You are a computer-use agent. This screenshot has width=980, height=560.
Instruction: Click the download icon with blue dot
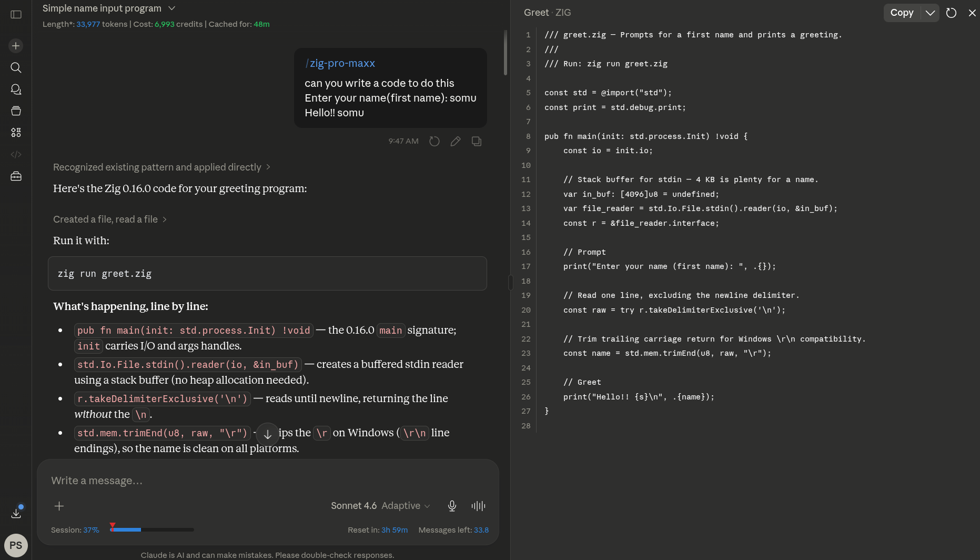(x=16, y=512)
